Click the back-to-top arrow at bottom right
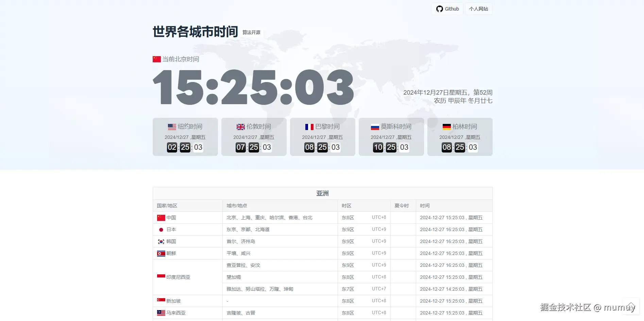 click(631, 305)
